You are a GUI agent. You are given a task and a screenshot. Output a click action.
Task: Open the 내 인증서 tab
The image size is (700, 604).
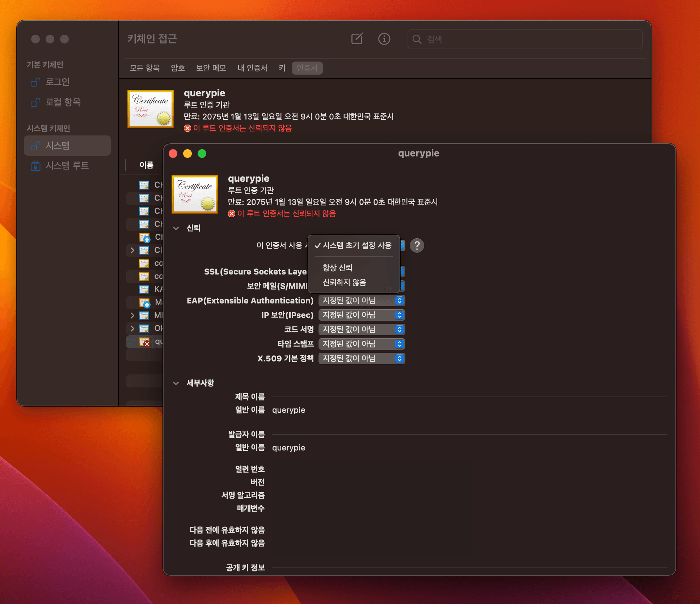[252, 68]
